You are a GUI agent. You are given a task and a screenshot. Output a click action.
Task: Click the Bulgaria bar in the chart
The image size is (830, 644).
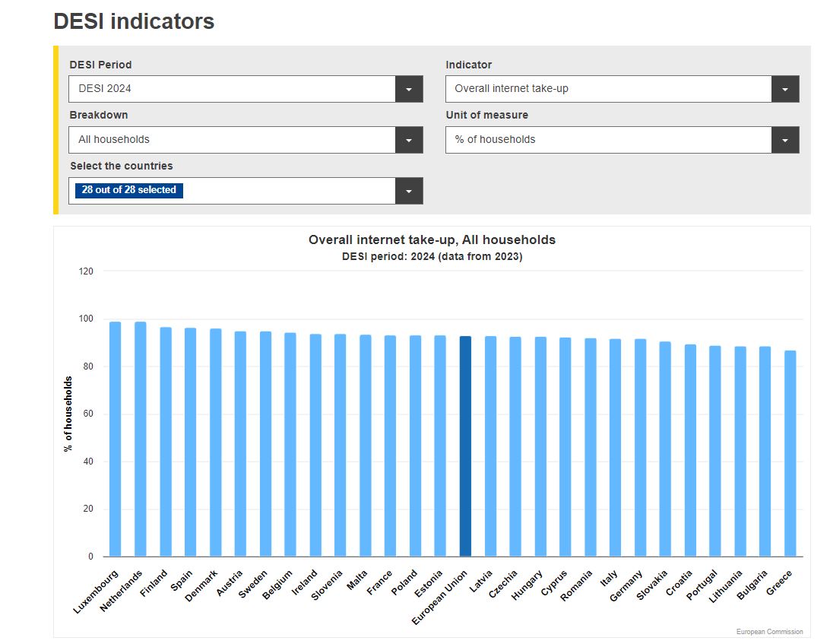pyautogui.click(x=765, y=452)
